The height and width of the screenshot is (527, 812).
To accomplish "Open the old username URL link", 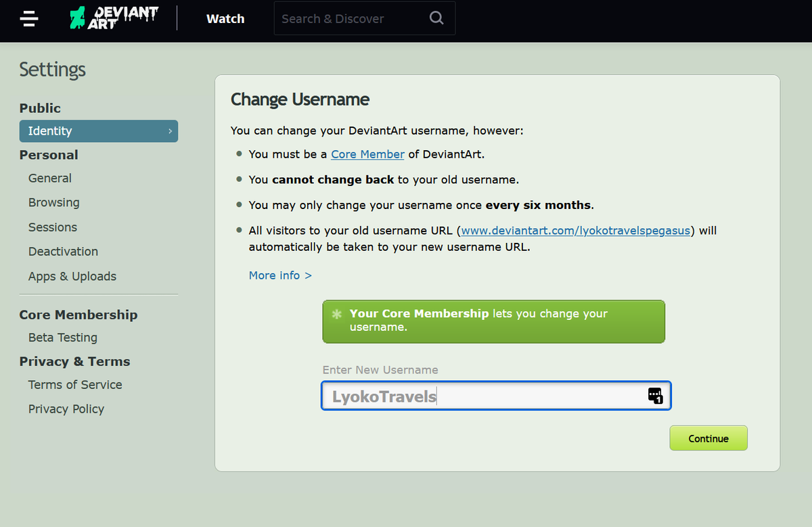I will [576, 231].
